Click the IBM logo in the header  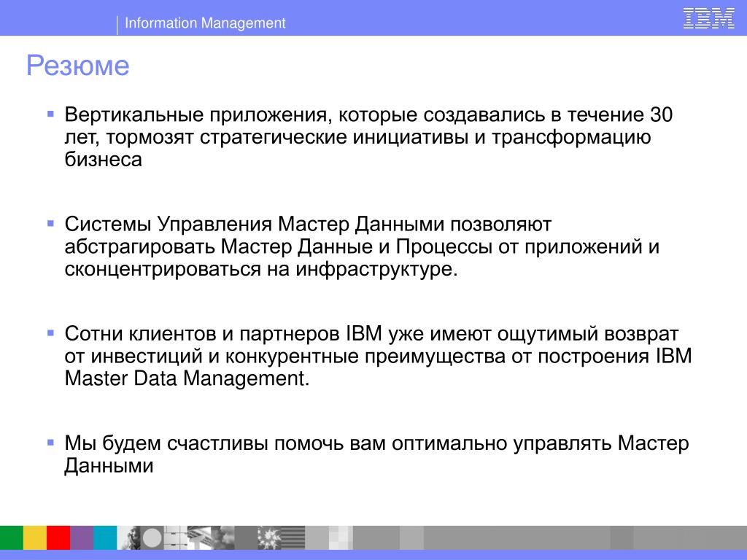coord(708,18)
